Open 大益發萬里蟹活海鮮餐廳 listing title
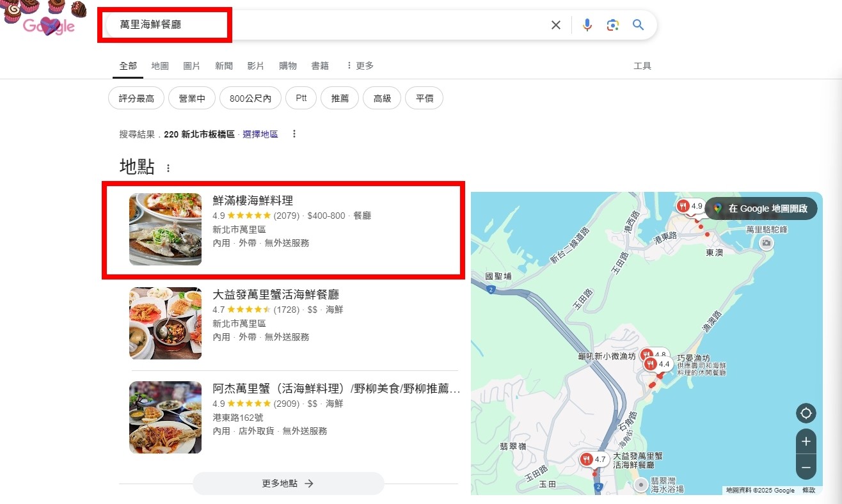Image resolution: width=842 pixels, height=504 pixels. [276, 295]
